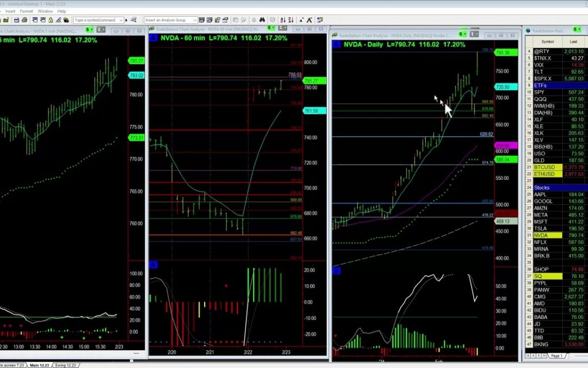The height and width of the screenshot is (368, 588).
Task: Open green S symbol link on RadarScreen window
Action: (577, 29)
